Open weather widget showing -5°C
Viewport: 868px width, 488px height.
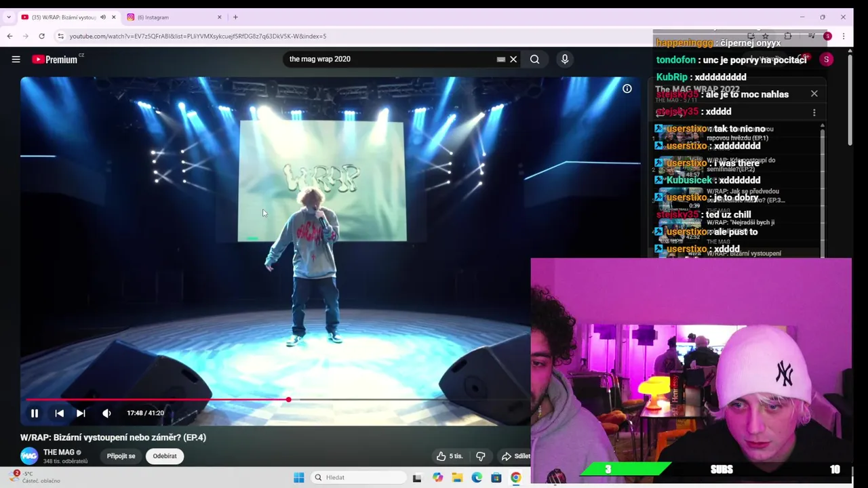[x=34, y=477]
